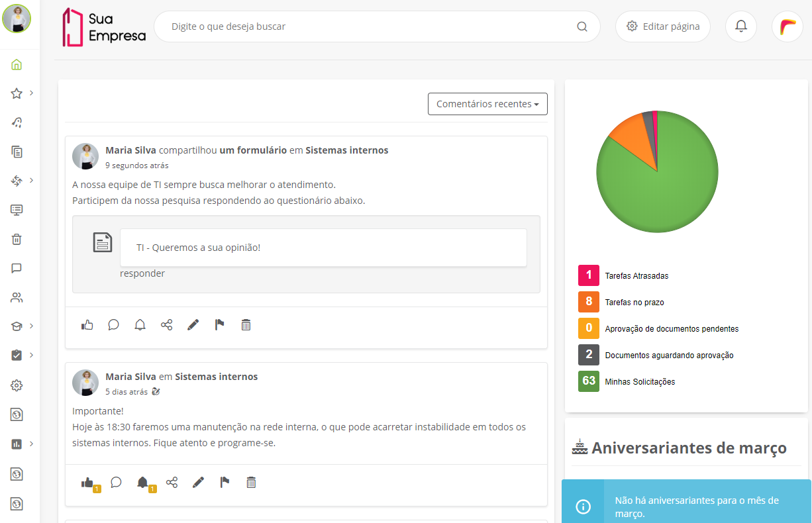The image size is (812, 523).
Task: Edit the form post with pencil icon
Action: pyautogui.click(x=193, y=325)
